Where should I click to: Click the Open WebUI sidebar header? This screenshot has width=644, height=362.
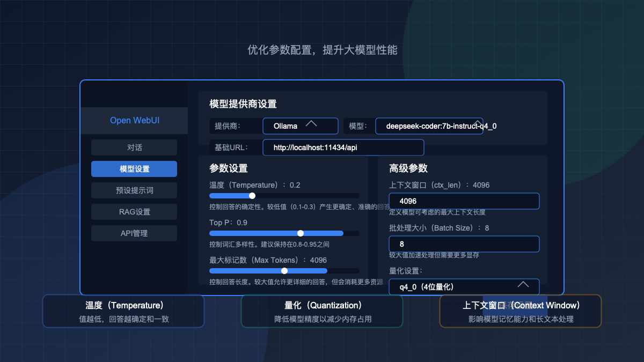pos(134,120)
